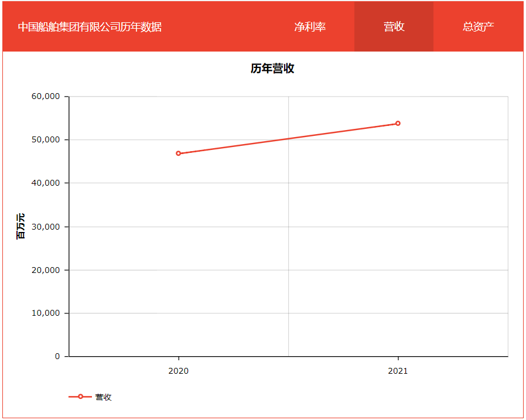Switch to the 净利率 tab
Image resolution: width=526 pixels, height=420 pixels.
coord(310,26)
